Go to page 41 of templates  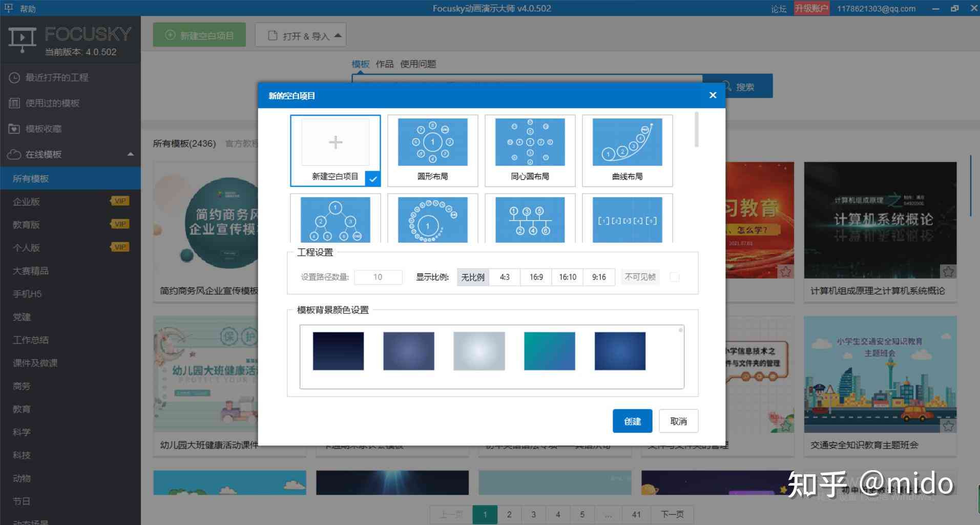click(x=636, y=514)
